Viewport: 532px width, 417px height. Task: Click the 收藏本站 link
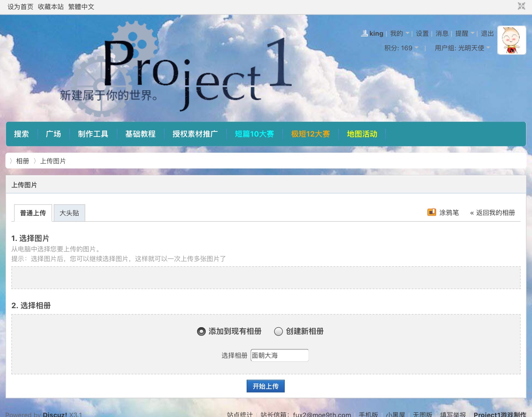(x=51, y=7)
